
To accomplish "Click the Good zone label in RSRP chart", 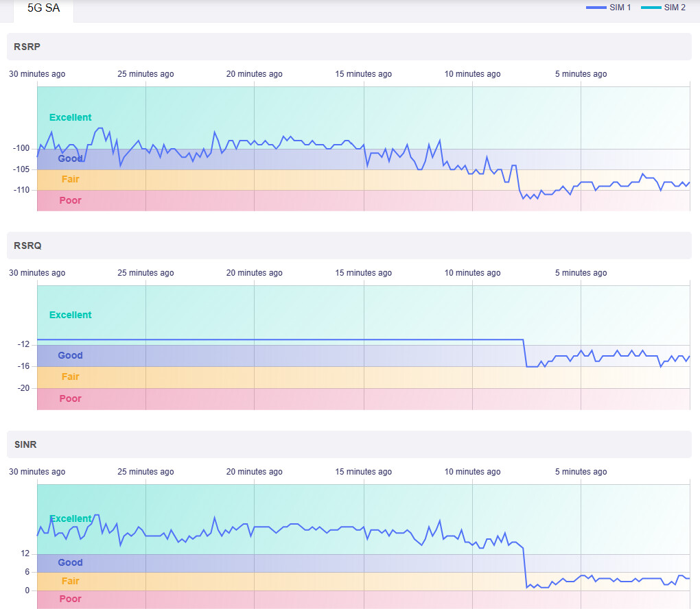I will (70, 159).
